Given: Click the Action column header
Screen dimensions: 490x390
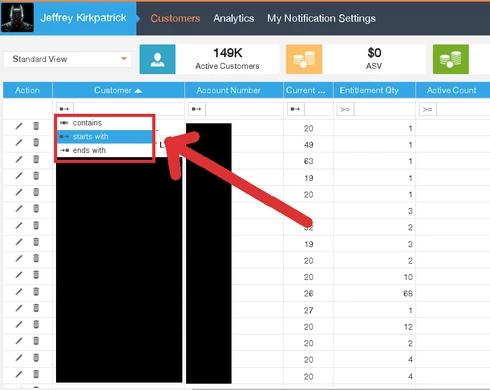Looking at the screenshot, I should coord(27,90).
